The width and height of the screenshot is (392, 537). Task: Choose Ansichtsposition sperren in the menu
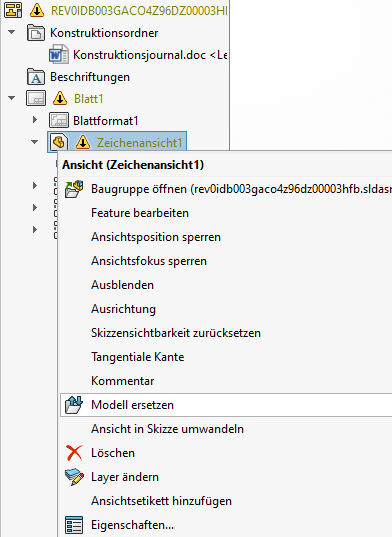tap(156, 237)
